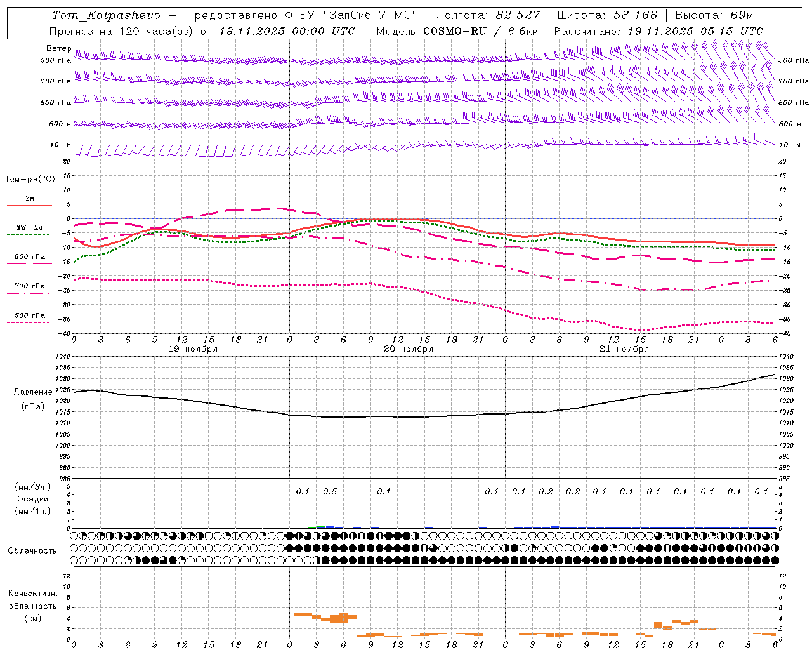The width and height of the screenshot is (812, 650).
Task: Click the (мм/1ч.) precipitation unit label
Action: (x=33, y=511)
